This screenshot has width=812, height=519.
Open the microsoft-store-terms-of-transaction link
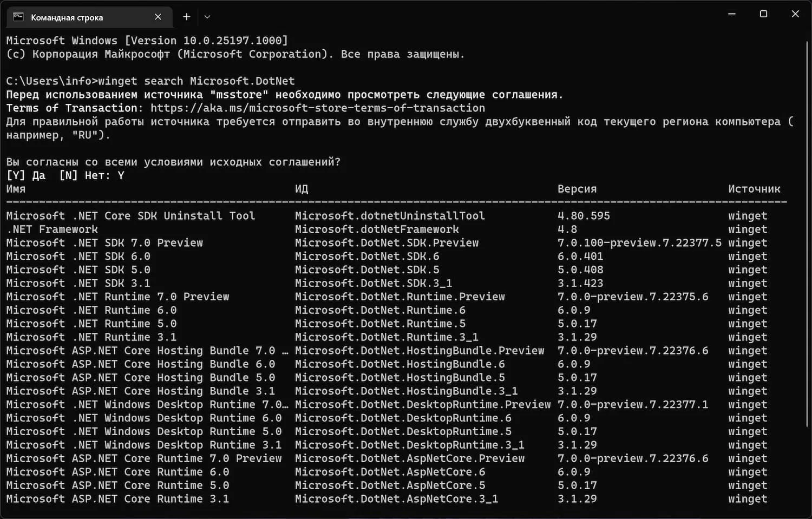click(318, 108)
